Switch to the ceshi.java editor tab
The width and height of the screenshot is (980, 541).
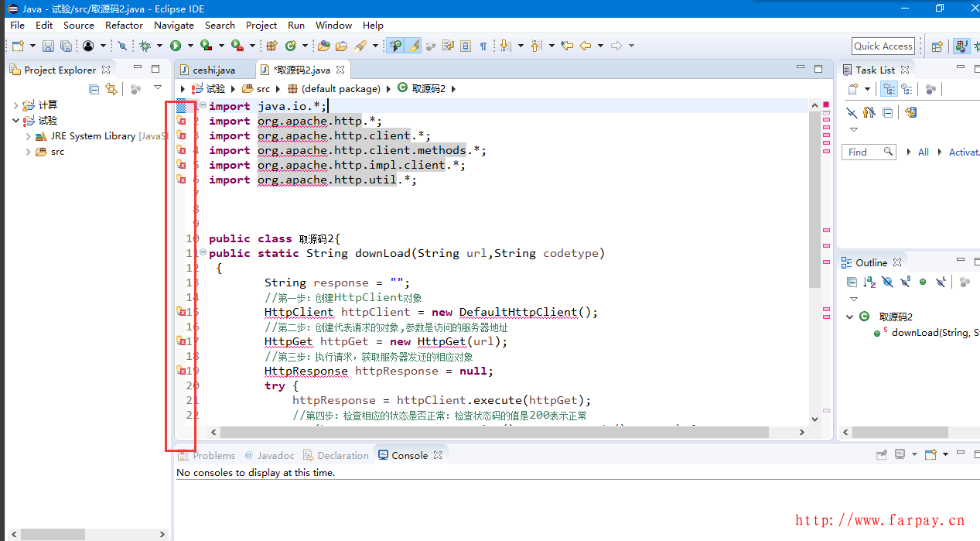(x=213, y=70)
